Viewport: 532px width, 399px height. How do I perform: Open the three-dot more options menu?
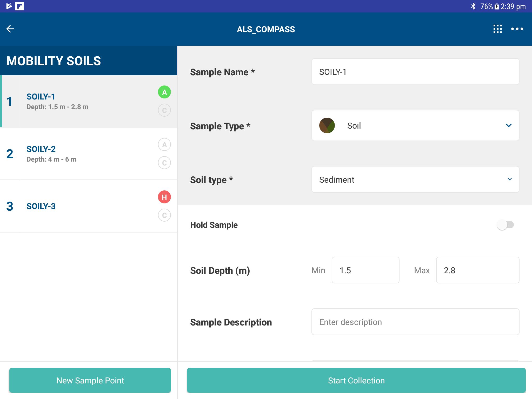pyautogui.click(x=517, y=29)
